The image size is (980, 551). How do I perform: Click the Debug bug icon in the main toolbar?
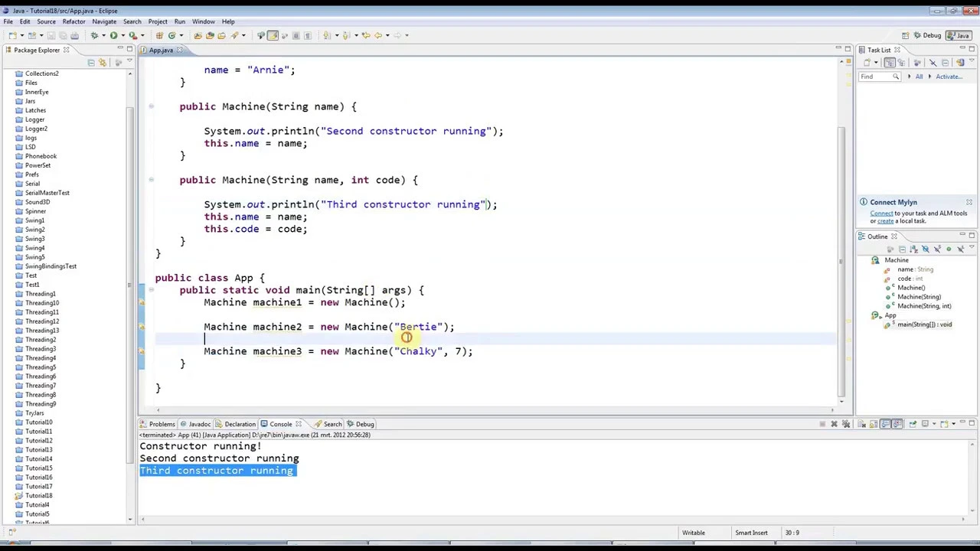click(94, 35)
